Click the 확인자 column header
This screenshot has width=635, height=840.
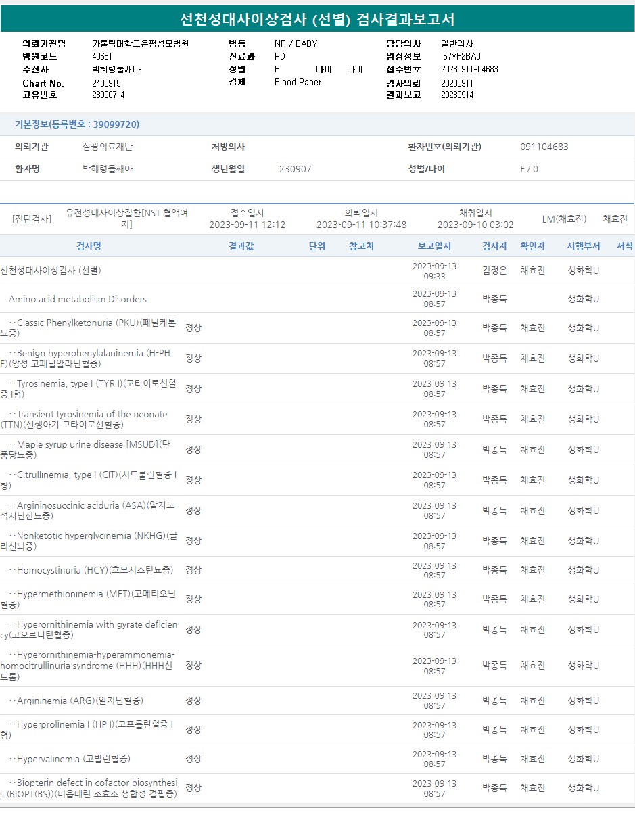click(532, 246)
